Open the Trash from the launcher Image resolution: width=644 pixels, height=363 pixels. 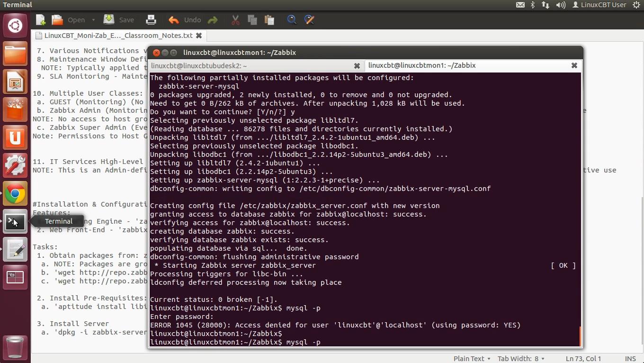click(15, 347)
